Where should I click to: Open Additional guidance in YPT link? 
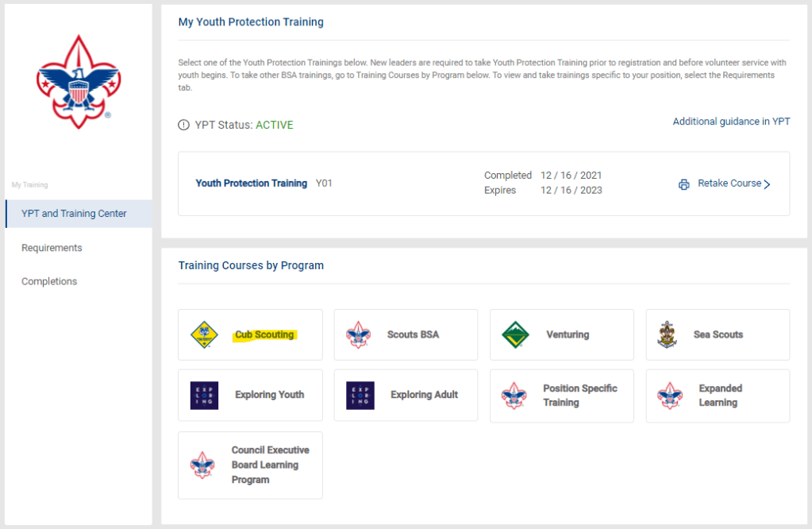[731, 122]
